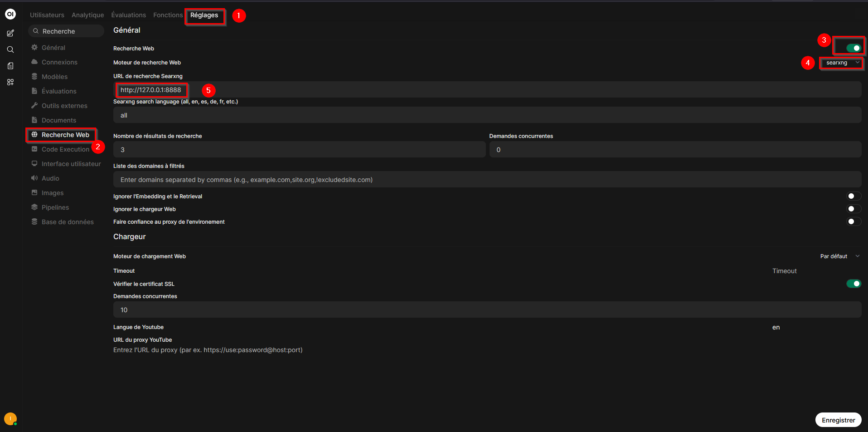Screen dimensions: 868x432
Task: Open search via left rail magnifier icon
Action: click(10, 49)
